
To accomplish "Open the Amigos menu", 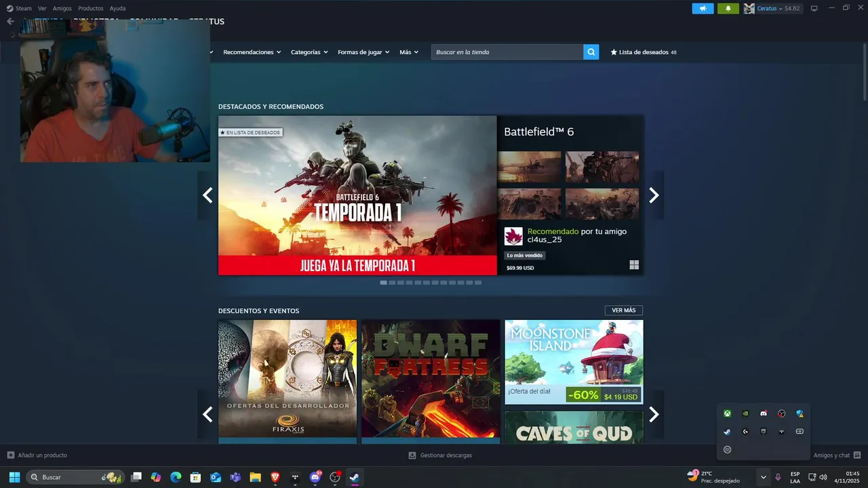I will [x=62, y=8].
